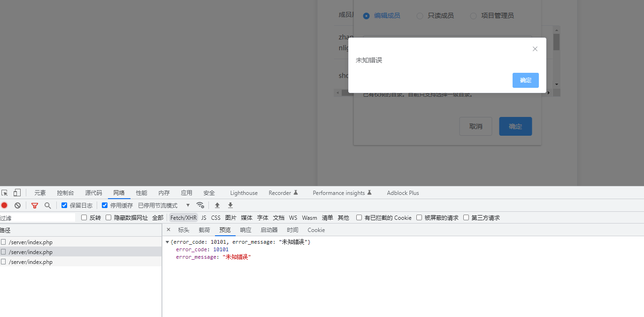Select the 项目管理员 radio button
644x317 pixels.
(x=473, y=15)
